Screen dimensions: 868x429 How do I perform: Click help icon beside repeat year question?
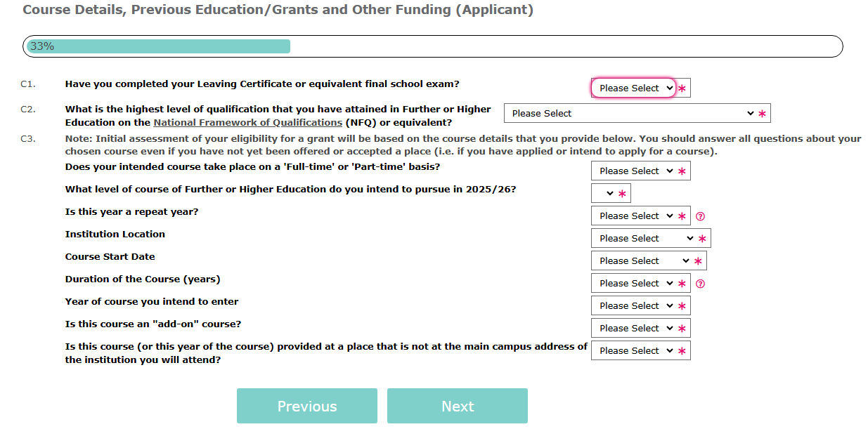pos(700,216)
